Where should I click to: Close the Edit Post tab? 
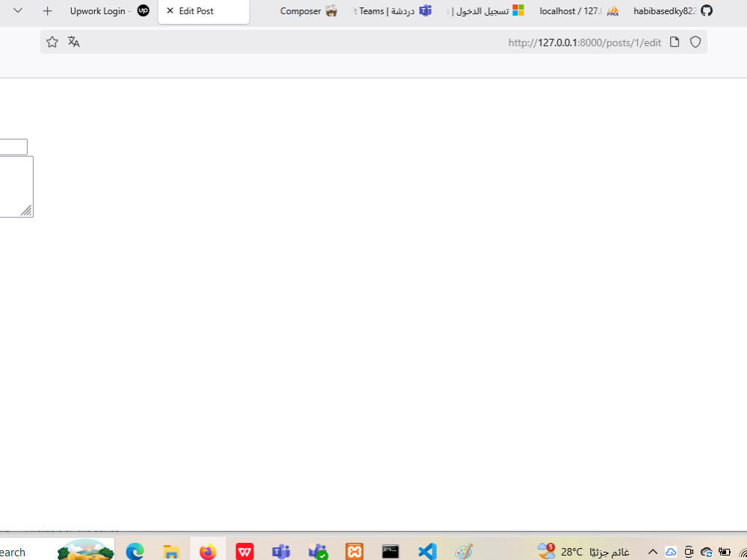coord(170,10)
